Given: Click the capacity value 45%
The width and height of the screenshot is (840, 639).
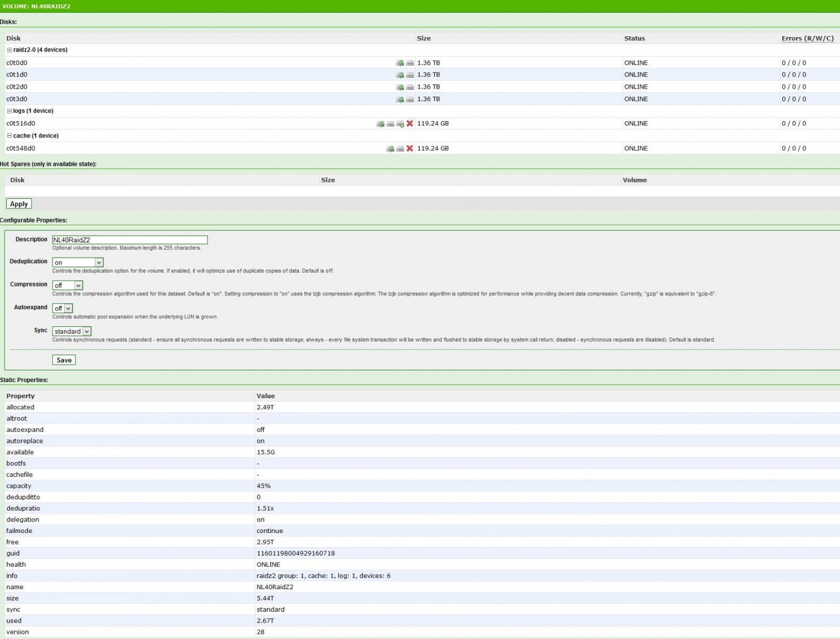Looking at the screenshot, I should (x=264, y=486).
